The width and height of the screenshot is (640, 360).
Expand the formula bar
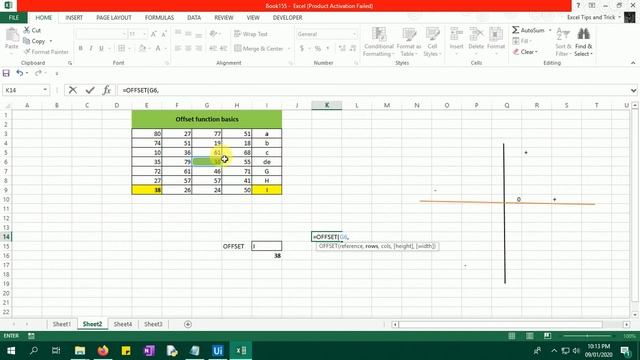[x=633, y=90]
